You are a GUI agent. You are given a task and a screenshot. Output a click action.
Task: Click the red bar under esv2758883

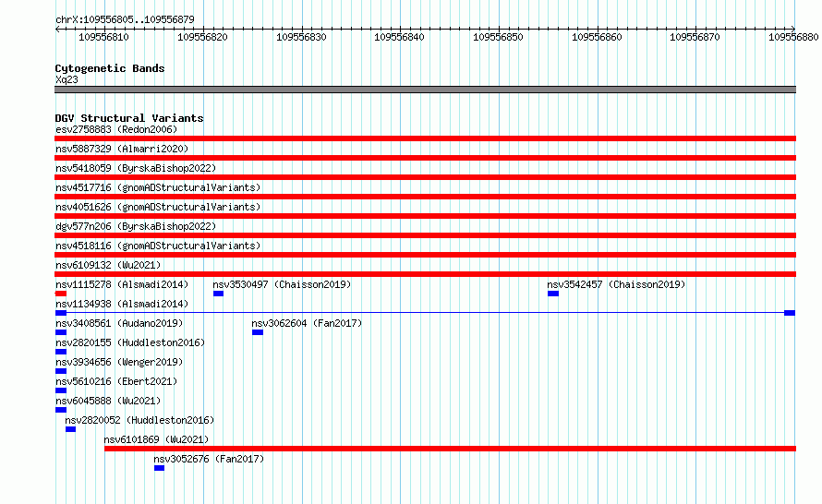[x=425, y=138]
